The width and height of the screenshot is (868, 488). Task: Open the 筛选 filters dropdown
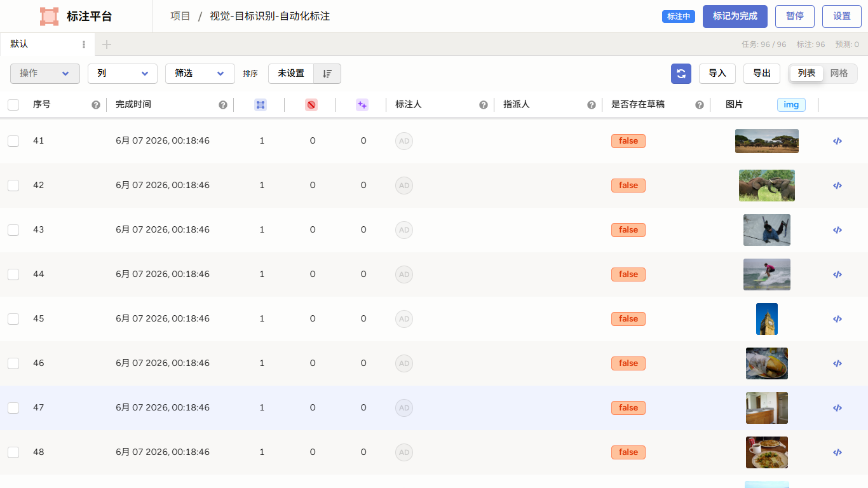pyautogui.click(x=200, y=74)
